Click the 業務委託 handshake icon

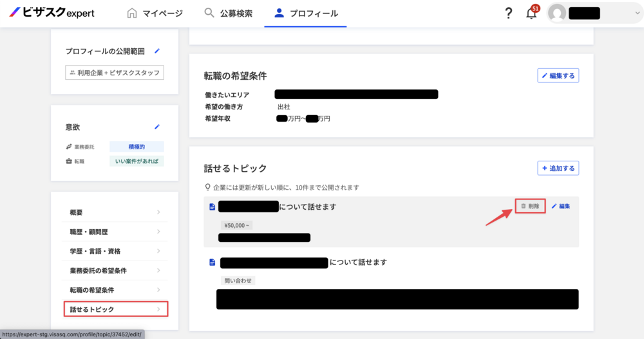click(69, 147)
